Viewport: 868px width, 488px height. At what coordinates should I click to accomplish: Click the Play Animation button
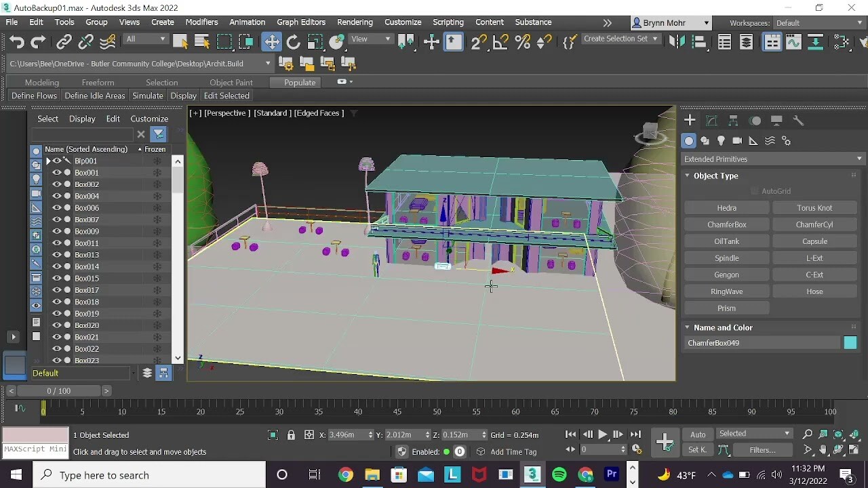click(x=602, y=434)
